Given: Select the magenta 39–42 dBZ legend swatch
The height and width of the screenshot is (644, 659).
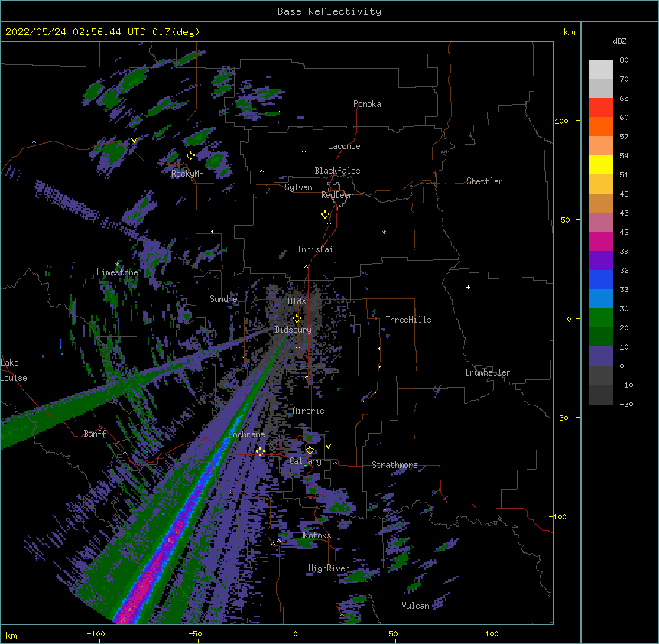Looking at the screenshot, I should tap(601, 241).
